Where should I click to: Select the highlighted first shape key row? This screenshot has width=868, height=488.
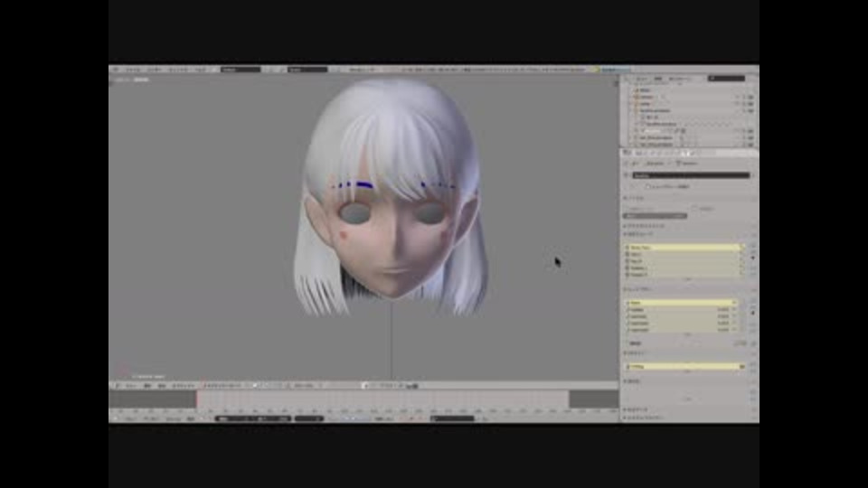pyautogui.click(x=681, y=303)
